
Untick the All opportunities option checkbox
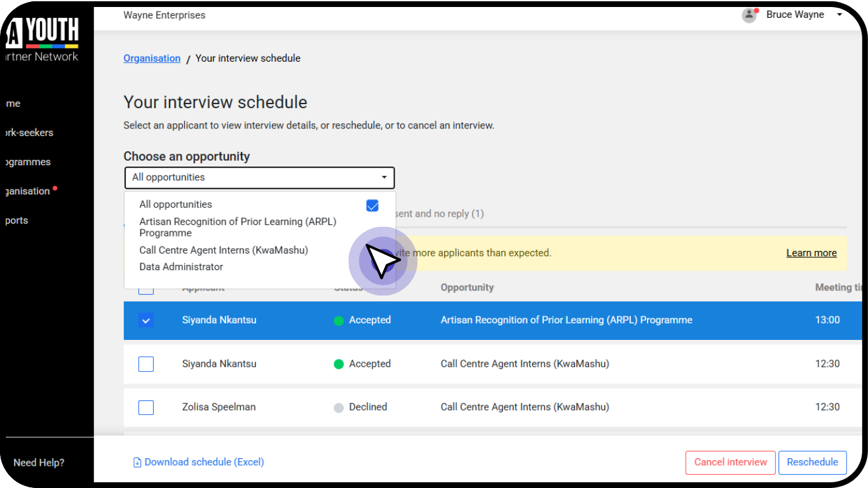tap(372, 205)
